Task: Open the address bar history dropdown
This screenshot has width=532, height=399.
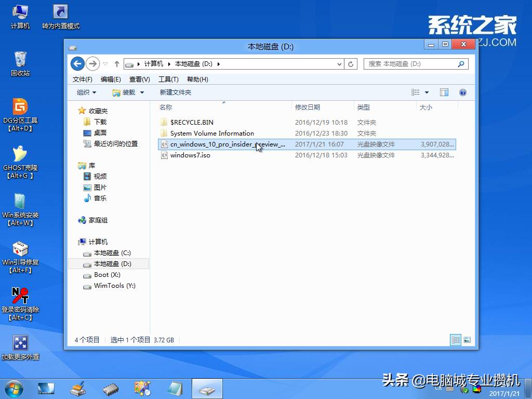Action: coord(339,63)
